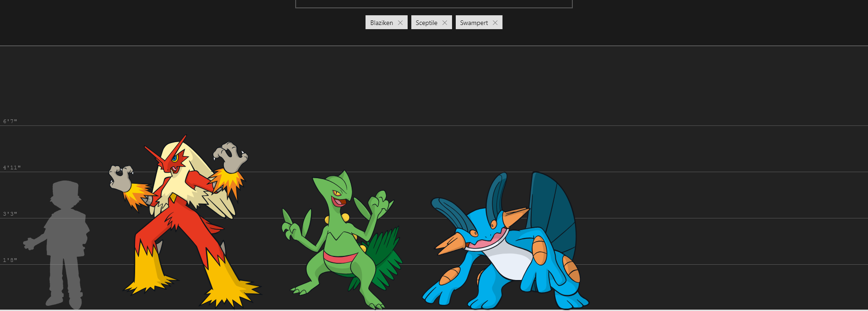Image resolution: width=868 pixels, height=311 pixels.
Task: Select the Blaziken tag label
Action: (381, 23)
